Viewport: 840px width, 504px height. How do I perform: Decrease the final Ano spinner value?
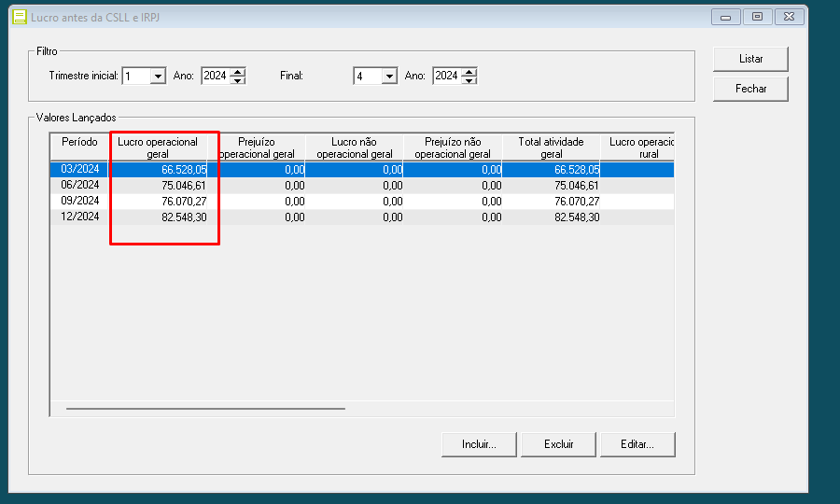(x=469, y=81)
